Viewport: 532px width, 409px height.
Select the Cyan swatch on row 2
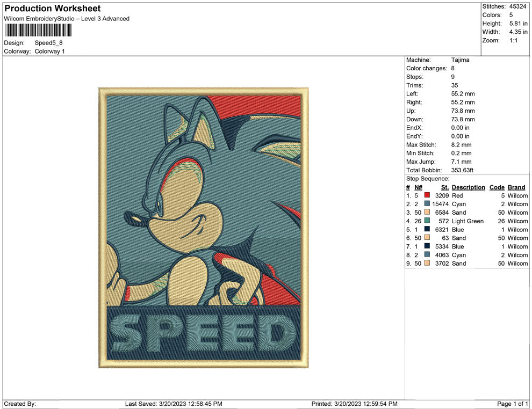pos(427,204)
